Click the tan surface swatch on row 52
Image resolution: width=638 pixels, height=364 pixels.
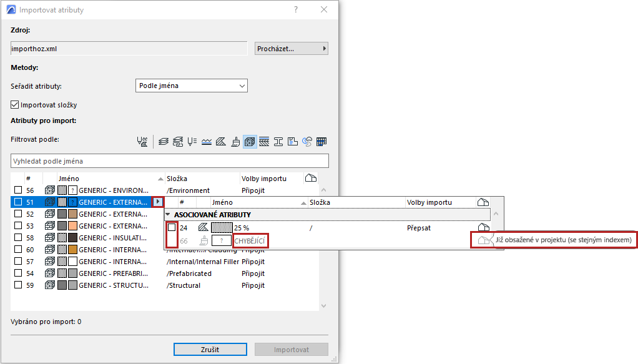point(72,214)
